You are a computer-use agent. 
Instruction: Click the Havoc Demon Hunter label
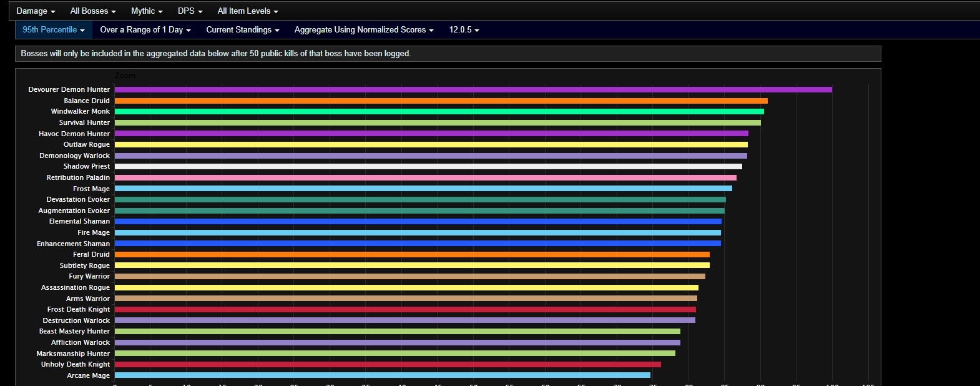click(74, 134)
